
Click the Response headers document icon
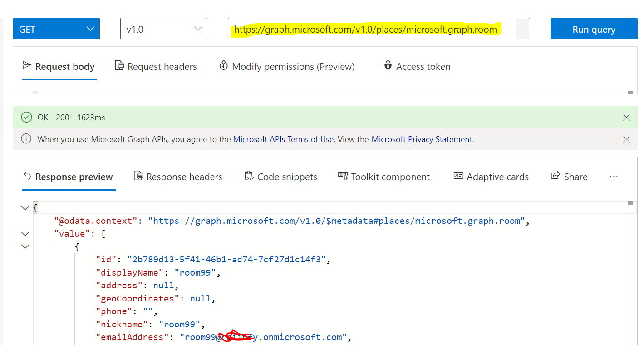coord(138,176)
